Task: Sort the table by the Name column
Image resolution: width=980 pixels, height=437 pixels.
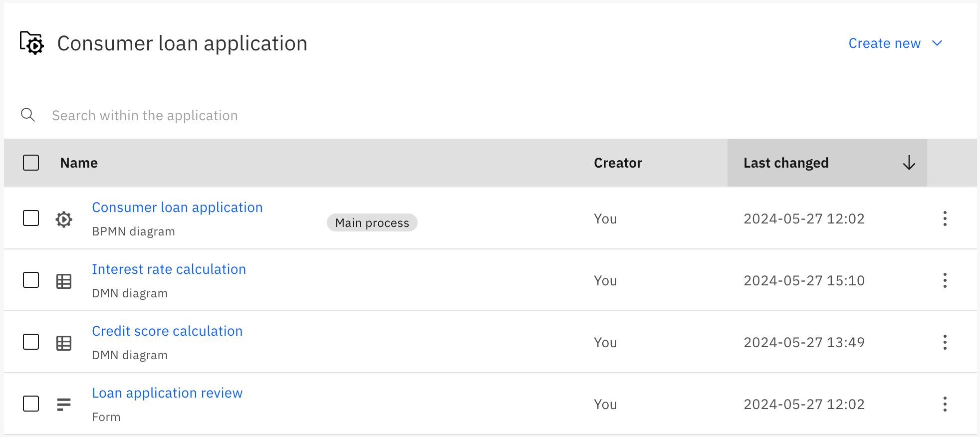Action: pyautogui.click(x=79, y=163)
